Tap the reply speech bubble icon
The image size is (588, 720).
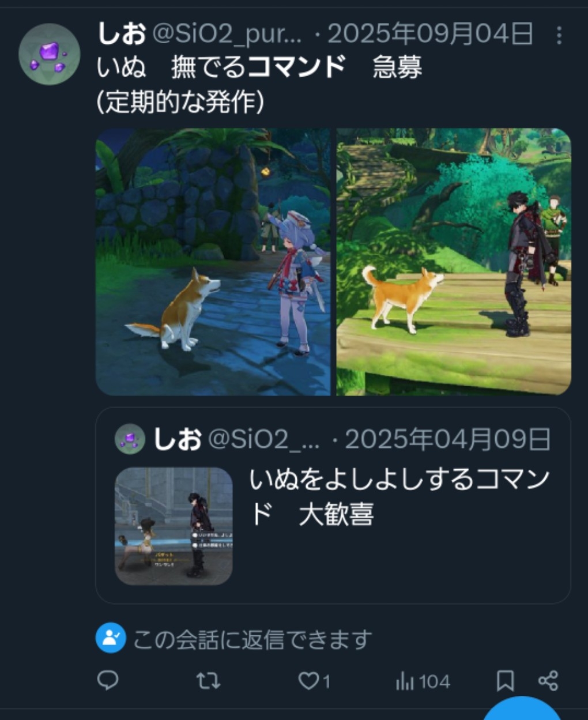pos(108,681)
